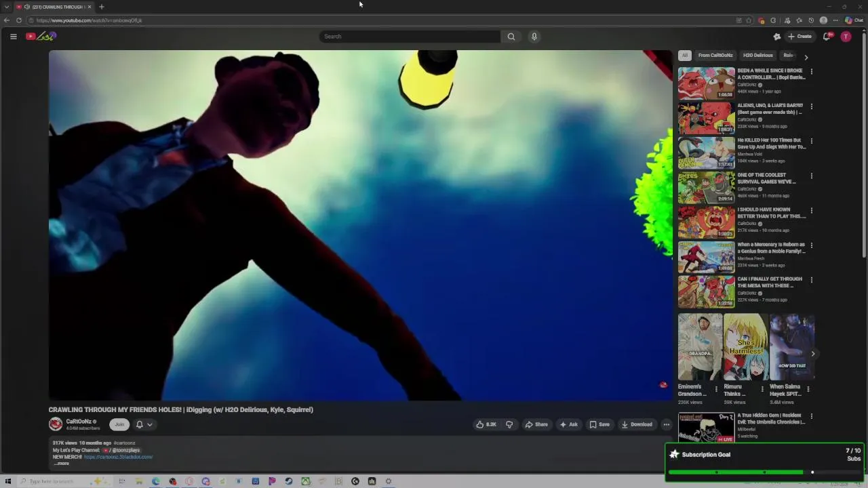Open options for BEEN A WHILE video
This screenshot has height=488, width=868.
812,71
